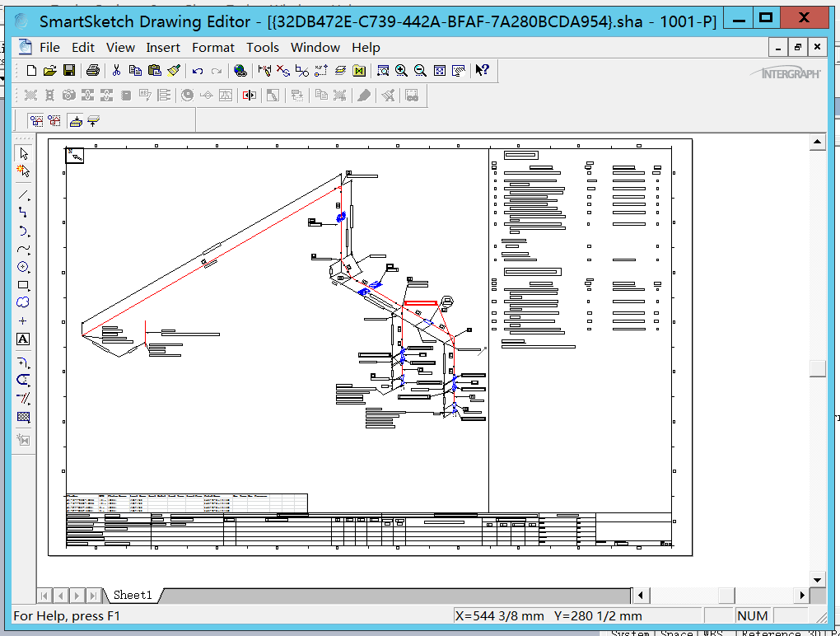Open the Insert menu

(163, 48)
